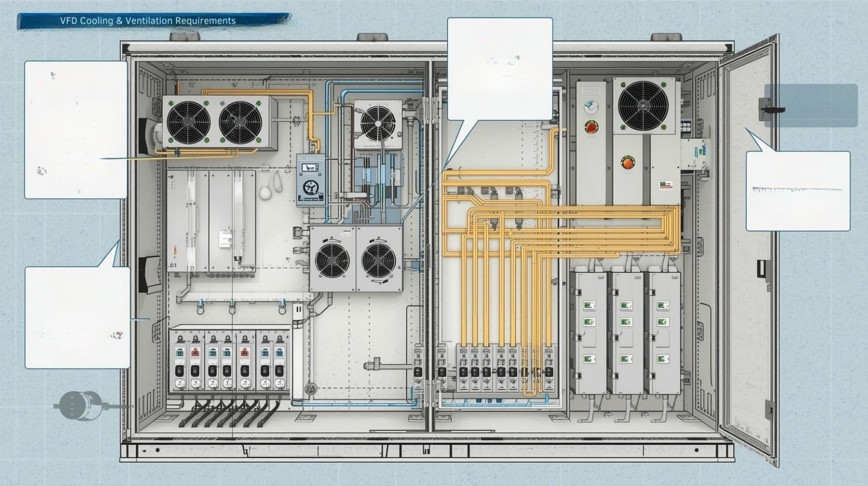
Task: Click the leftmost VFD drive module at bottom right
Action: coord(589,332)
